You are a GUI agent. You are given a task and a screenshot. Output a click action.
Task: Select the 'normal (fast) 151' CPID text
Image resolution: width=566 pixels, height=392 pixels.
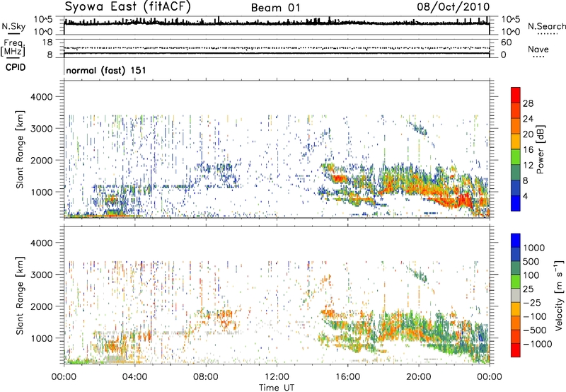tap(106, 70)
